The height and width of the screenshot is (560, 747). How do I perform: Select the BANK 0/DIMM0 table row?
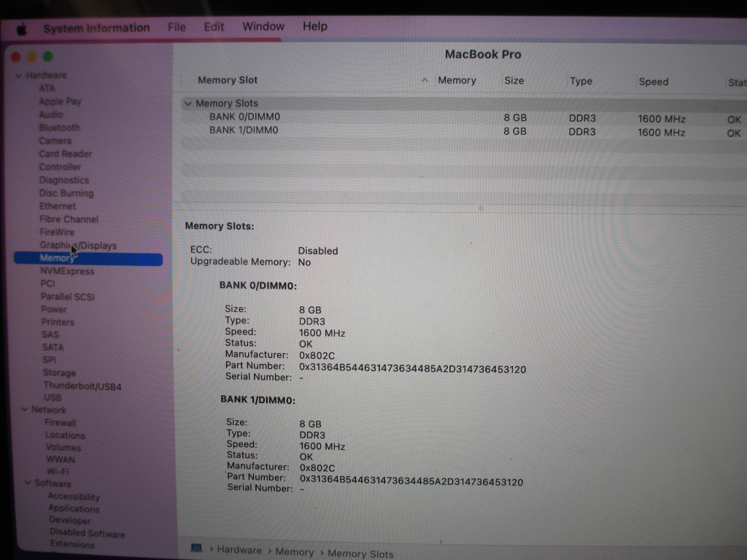click(465, 117)
